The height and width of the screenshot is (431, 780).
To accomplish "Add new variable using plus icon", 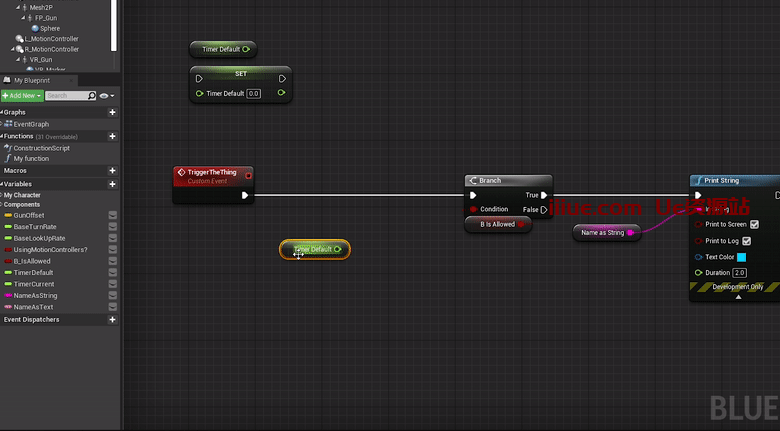I will [112, 184].
